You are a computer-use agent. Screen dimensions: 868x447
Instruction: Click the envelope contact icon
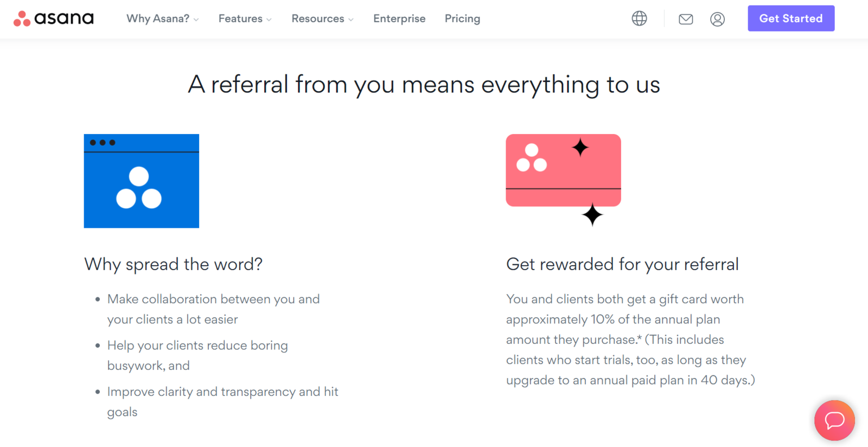686,20
